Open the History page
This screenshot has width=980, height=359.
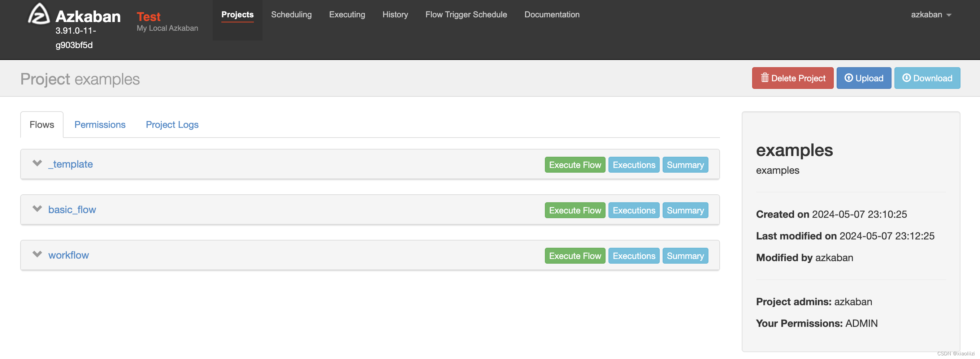pyautogui.click(x=395, y=15)
